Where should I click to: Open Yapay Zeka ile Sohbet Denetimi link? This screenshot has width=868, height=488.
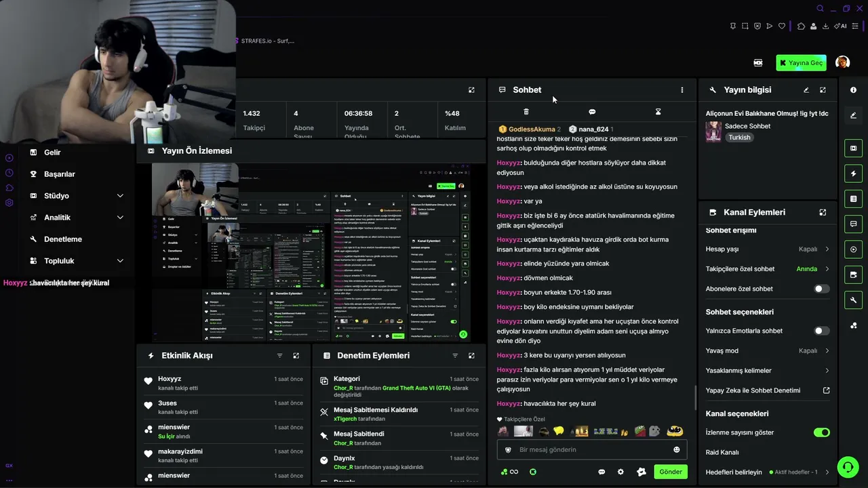tap(768, 390)
